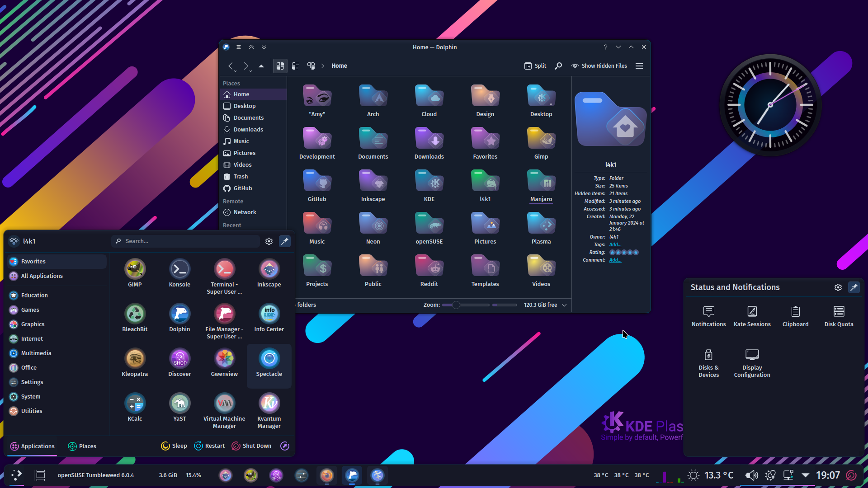Open the Help question mark in Dolphin titlebar

click(x=606, y=47)
